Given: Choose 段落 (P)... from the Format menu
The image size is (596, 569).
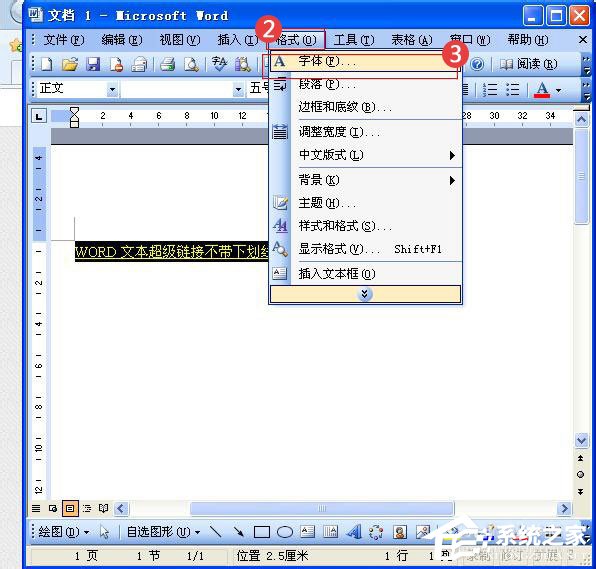Looking at the screenshot, I should coord(365,84).
